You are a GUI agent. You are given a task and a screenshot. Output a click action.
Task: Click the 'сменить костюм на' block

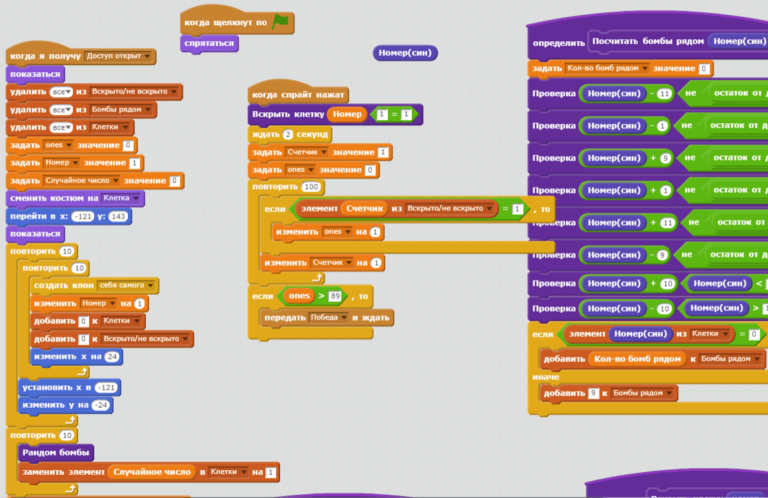[x=54, y=198]
